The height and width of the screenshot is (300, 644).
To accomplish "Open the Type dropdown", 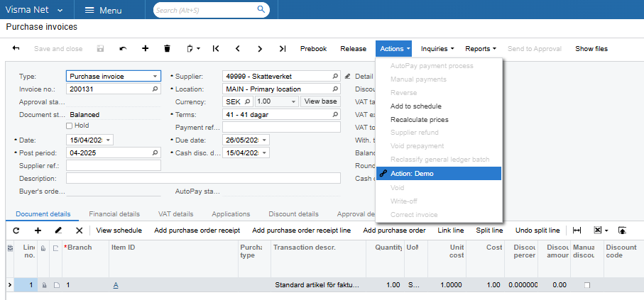I will (155, 77).
